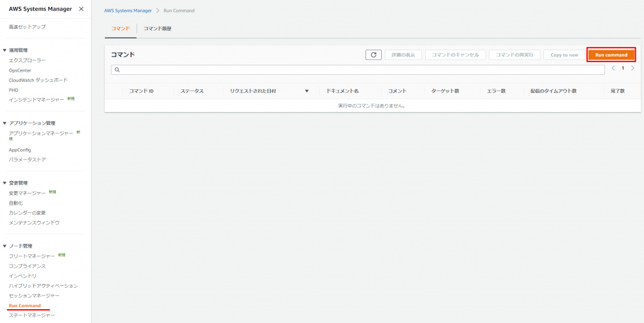This screenshot has width=644, height=323.
Task: Open カレンダーの変更 in sidebar
Action: pos(27,212)
